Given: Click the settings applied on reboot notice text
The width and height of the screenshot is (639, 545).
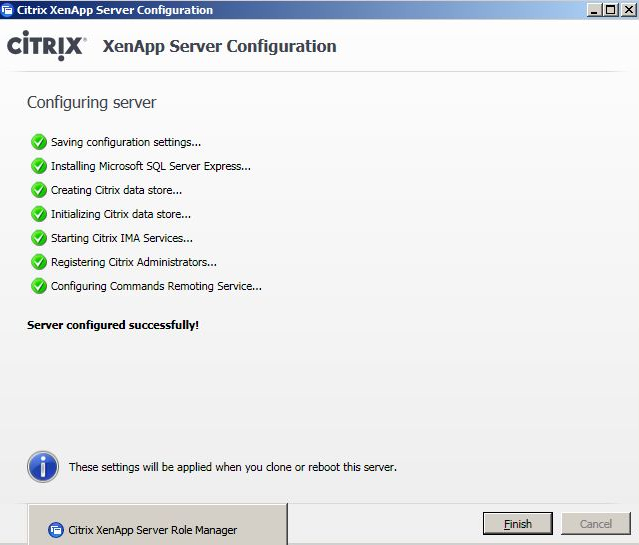Looking at the screenshot, I should click(233, 467).
